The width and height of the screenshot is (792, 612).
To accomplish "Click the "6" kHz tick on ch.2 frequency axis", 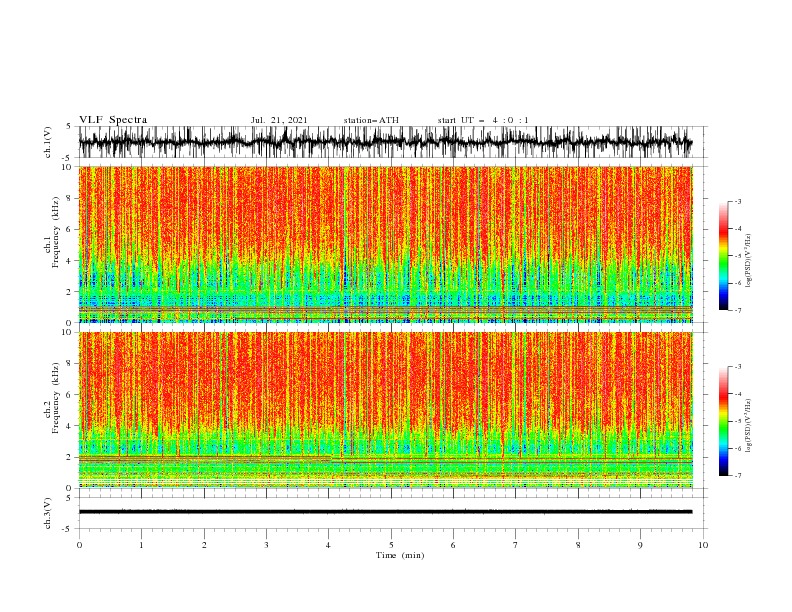I will [70, 395].
